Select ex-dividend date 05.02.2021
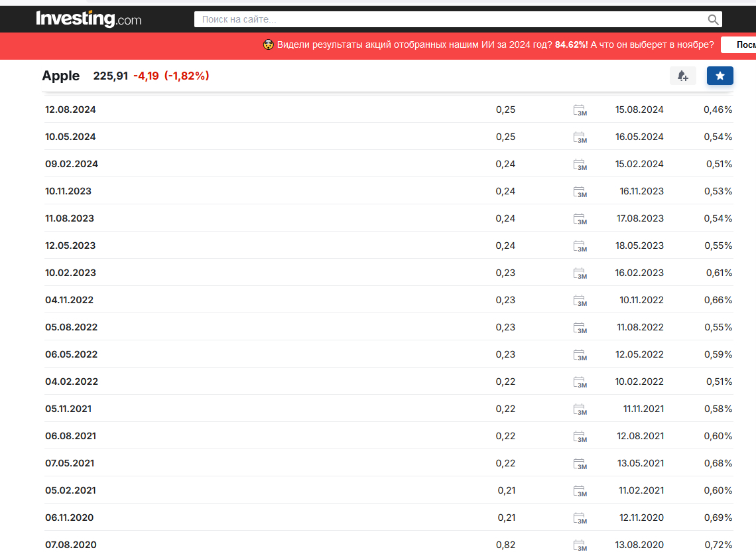Screen dimensions: 756x556 pos(70,490)
